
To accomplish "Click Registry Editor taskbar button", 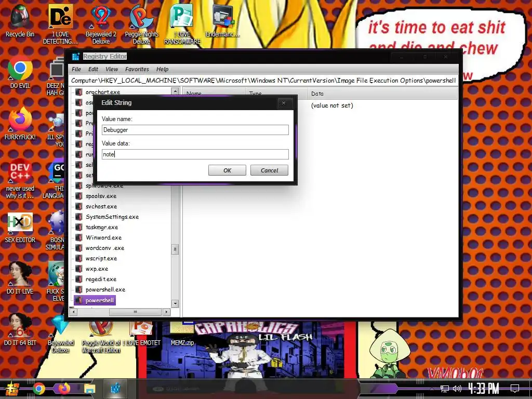I will tap(115, 389).
